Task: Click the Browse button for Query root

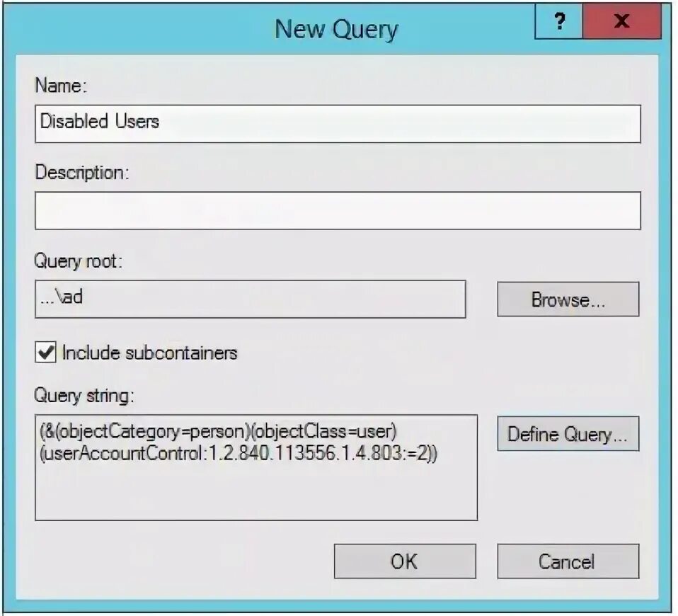Action: [x=568, y=299]
